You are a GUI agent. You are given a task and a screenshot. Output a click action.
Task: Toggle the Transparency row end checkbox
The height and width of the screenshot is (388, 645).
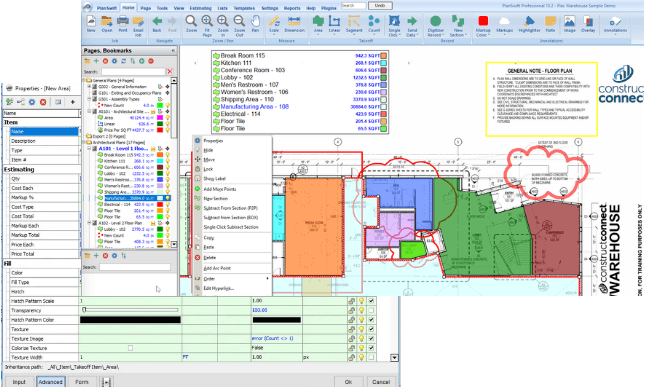pos(371,310)
